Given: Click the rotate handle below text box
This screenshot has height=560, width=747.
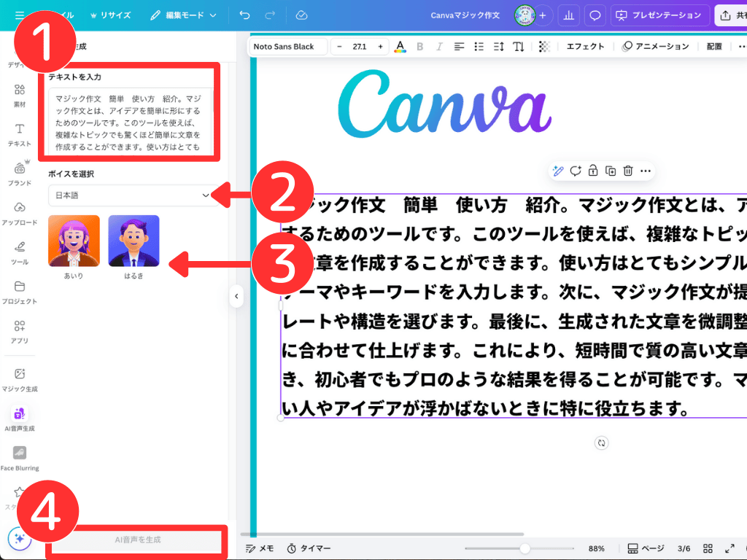Looking at the screenshot, I should pyautogui.click(x=602, y=443).
